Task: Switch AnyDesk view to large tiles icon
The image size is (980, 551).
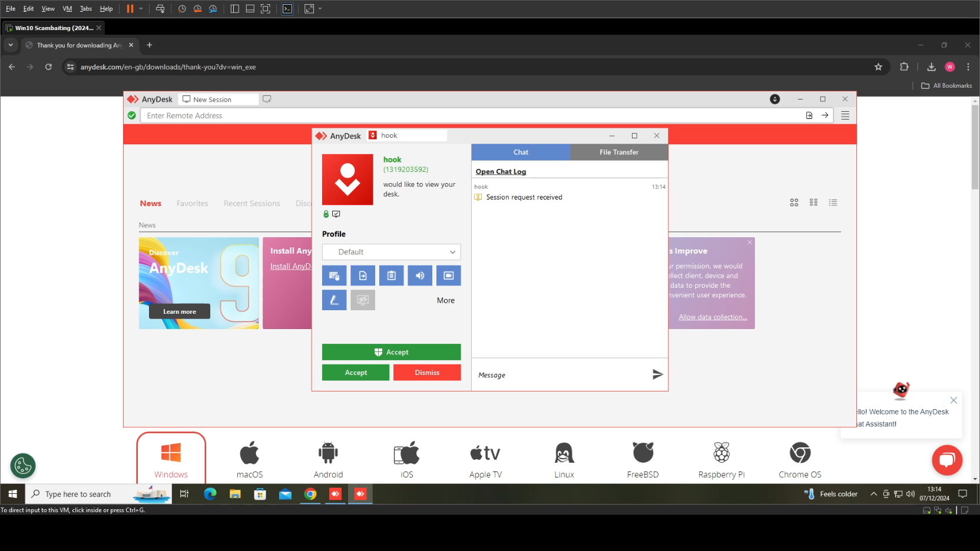Action: point(794,203)
